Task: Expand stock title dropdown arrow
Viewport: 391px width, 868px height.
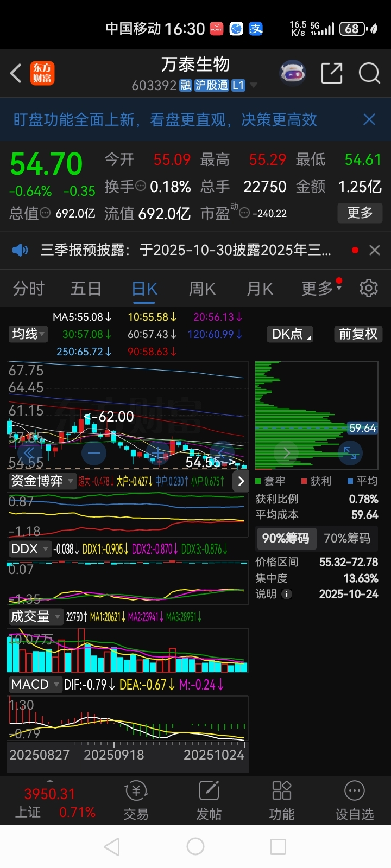Action: tap(253, 85)
